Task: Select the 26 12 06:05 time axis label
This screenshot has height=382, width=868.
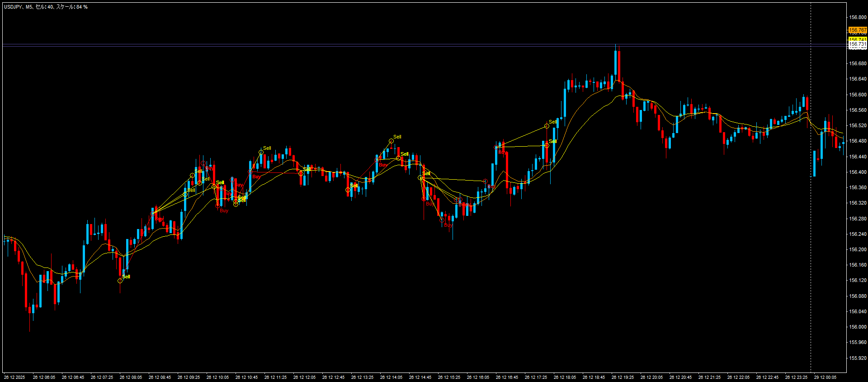Action: 44,377
